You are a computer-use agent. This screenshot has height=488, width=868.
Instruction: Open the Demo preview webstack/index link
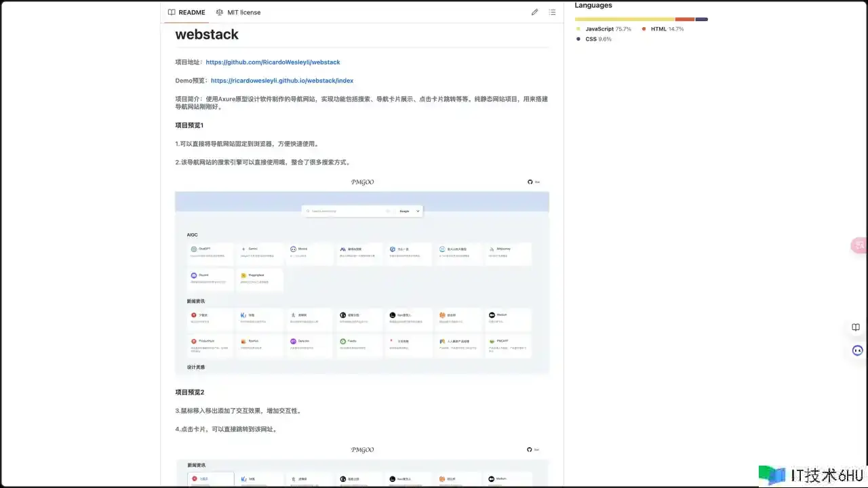282,80
